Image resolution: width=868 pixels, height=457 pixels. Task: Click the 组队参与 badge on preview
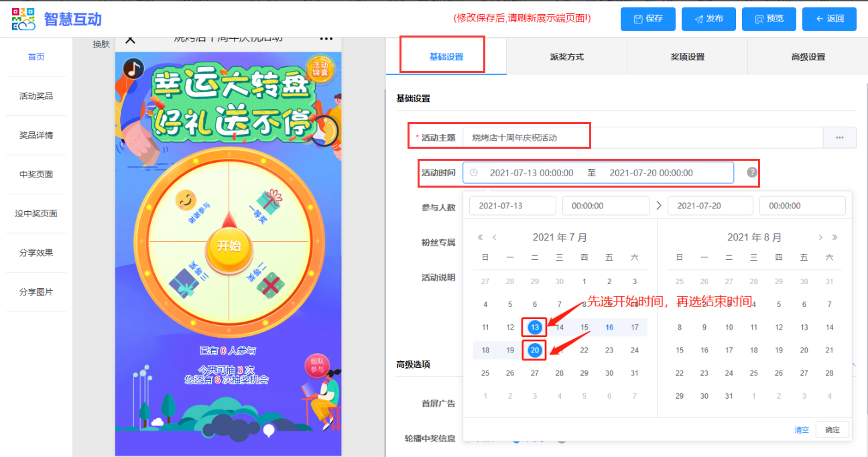pyautogui.click(x=318, y=365)
